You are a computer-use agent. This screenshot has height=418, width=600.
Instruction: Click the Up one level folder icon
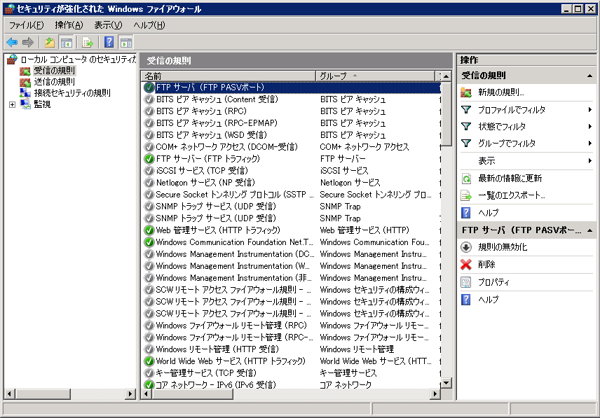point(50,42)
